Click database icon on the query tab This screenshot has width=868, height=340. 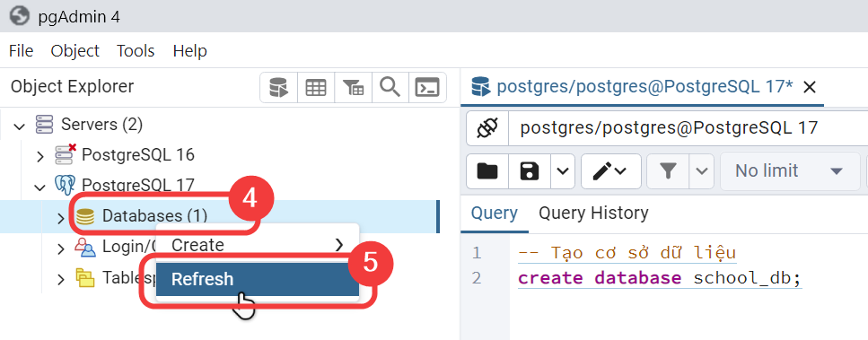(480, 87)
